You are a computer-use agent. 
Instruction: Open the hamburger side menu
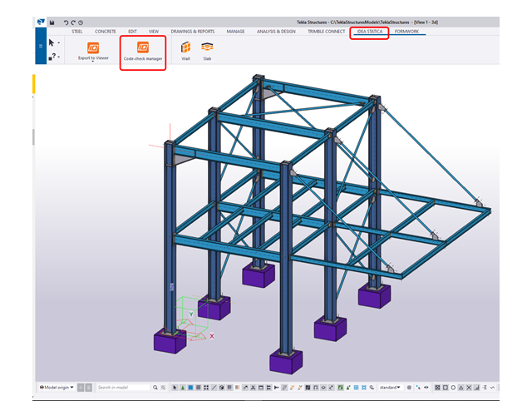point(41,47)
